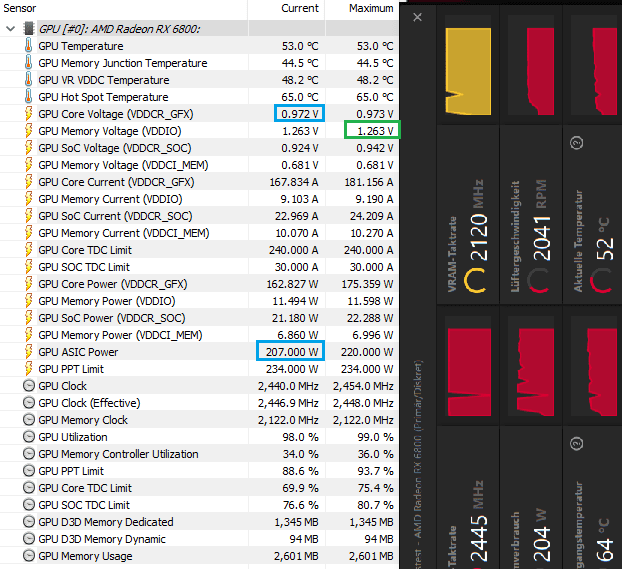Image resolution: width=622 pixels, height=569 pixels.
Task: Click the GPU Clock current value 2,440.0 MHz
Action: 288,386
